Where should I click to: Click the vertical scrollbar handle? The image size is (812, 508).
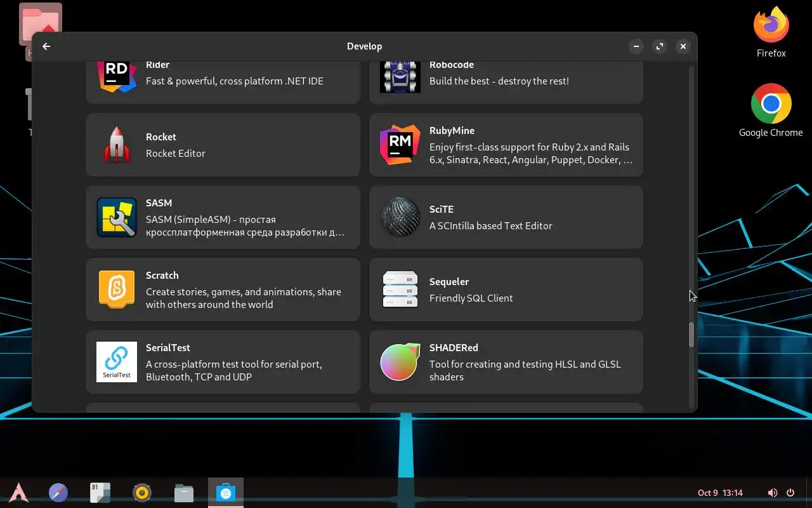691,335
